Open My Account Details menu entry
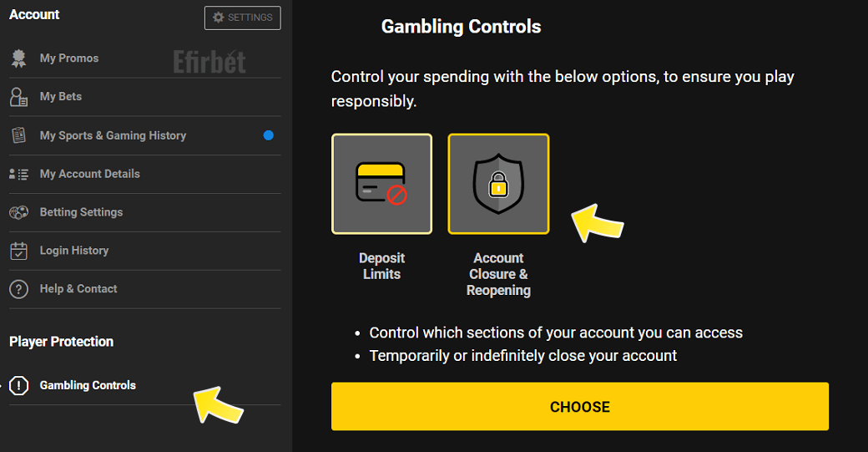This screenshot has height=452, width=868. 145,174
